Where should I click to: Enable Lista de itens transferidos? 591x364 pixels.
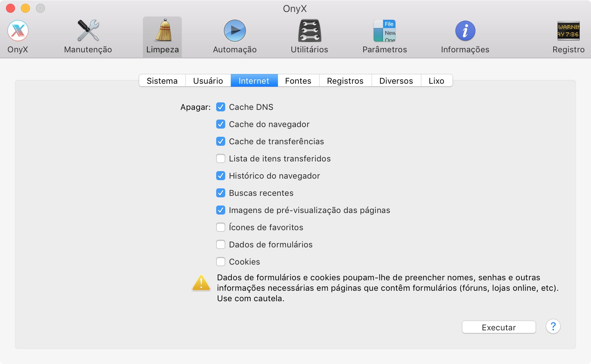click(x=221, y=158)
